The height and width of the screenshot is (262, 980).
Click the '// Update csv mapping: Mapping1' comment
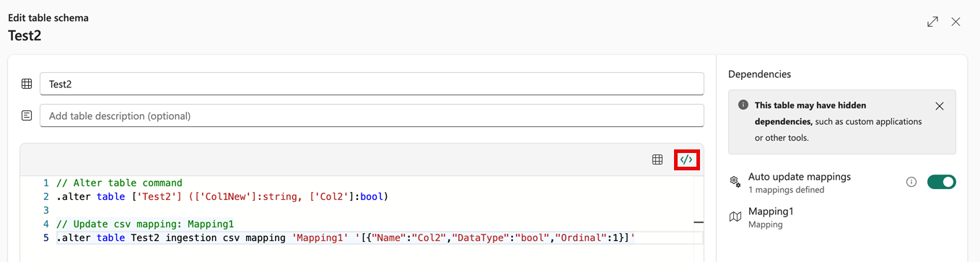pos(144,224)
